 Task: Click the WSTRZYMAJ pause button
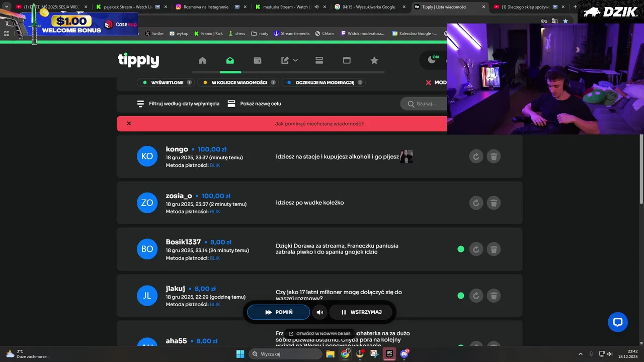361,312
